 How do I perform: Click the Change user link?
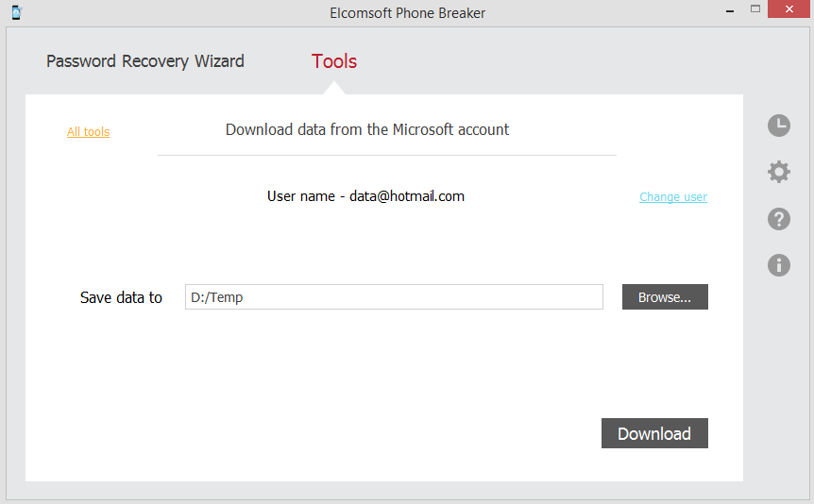[673, 197]
